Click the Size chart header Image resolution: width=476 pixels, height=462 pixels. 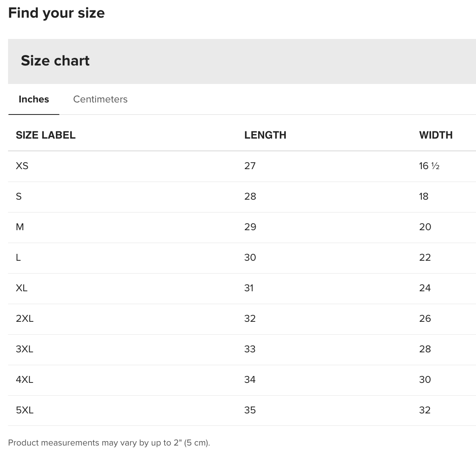coord(55,61)
